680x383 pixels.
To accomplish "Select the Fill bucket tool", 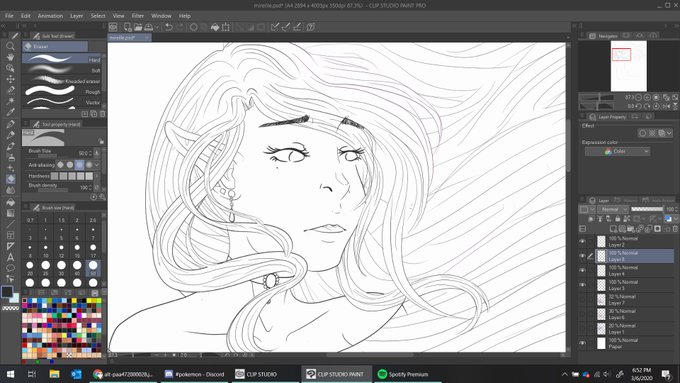I will tap(10, 202).
